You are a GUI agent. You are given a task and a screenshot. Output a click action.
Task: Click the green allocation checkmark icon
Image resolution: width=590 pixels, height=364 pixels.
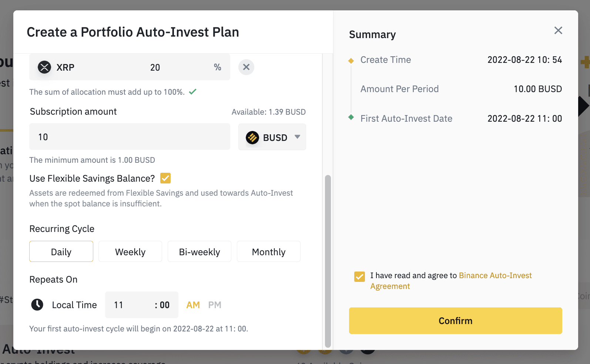coord(192,92)
